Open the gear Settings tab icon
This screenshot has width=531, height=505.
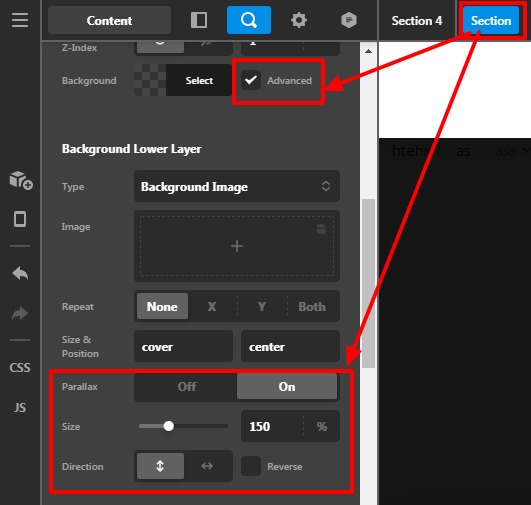point(299,20)
